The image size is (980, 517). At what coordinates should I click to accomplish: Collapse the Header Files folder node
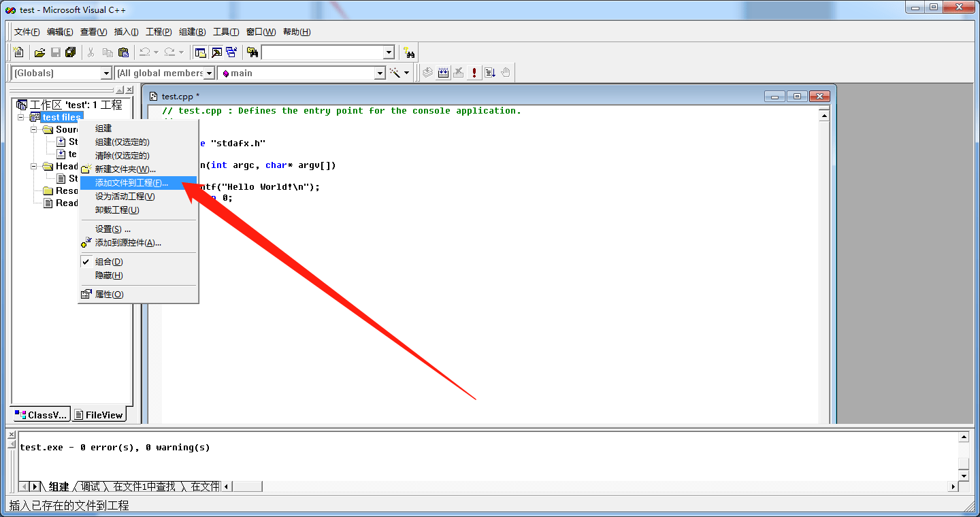click(34, 166)
